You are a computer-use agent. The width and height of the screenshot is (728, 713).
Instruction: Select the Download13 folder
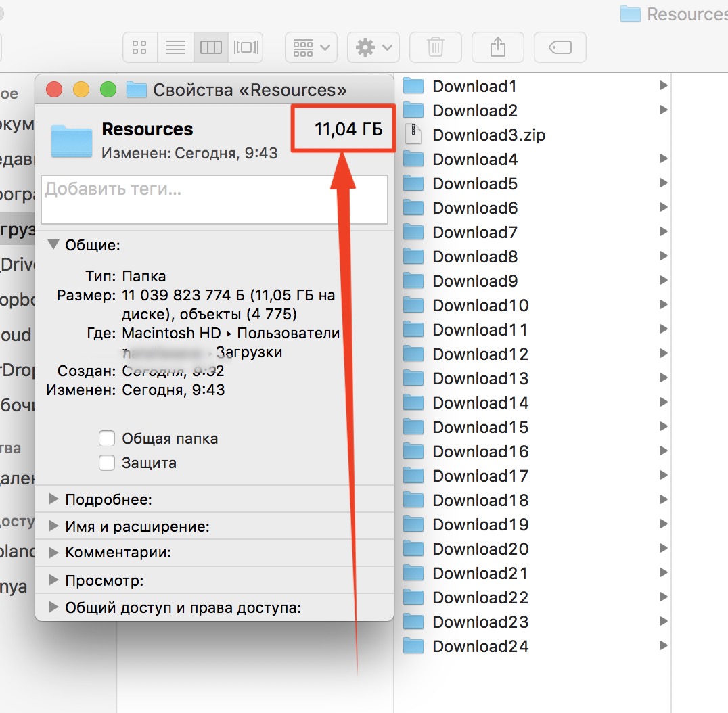pos(534,378)
